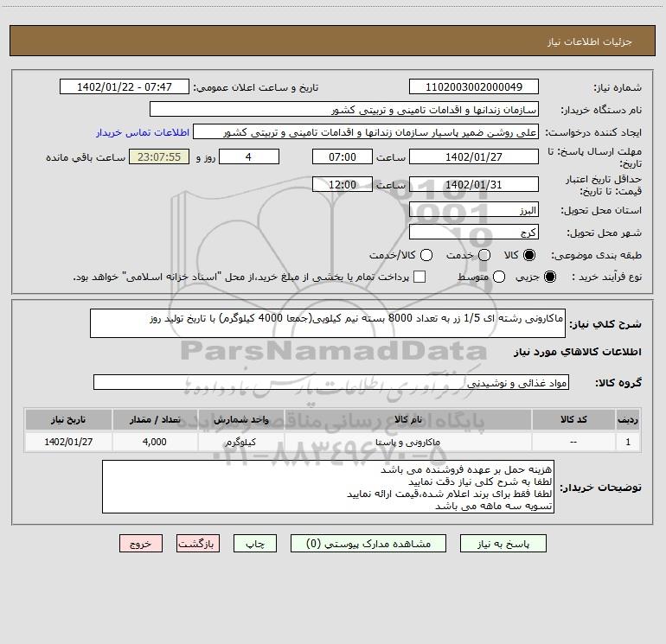Click the نوع فرآیند خرید label

click(606, 277)
